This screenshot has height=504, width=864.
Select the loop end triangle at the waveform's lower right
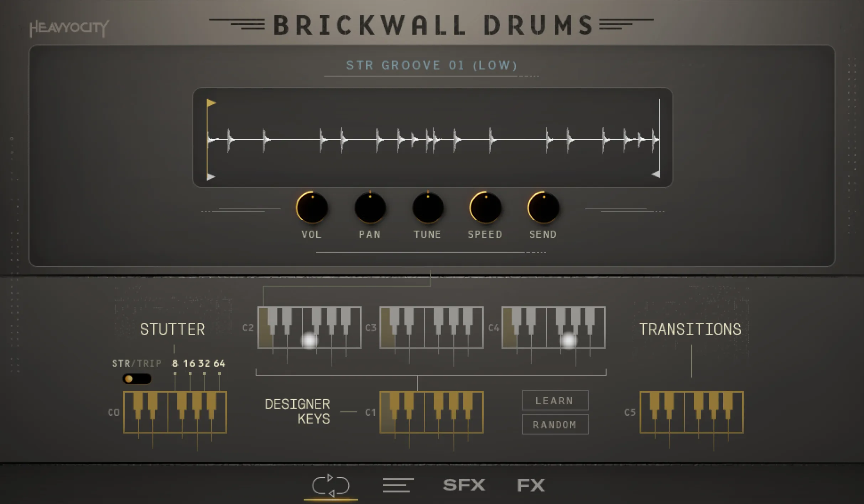click(x=656, y=174)
